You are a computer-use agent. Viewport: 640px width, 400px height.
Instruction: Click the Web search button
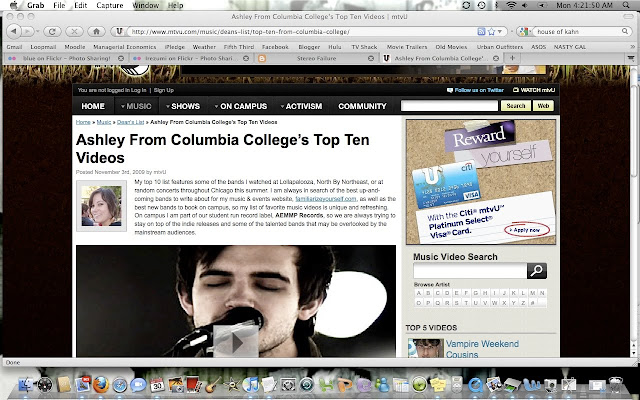(543, 106)
